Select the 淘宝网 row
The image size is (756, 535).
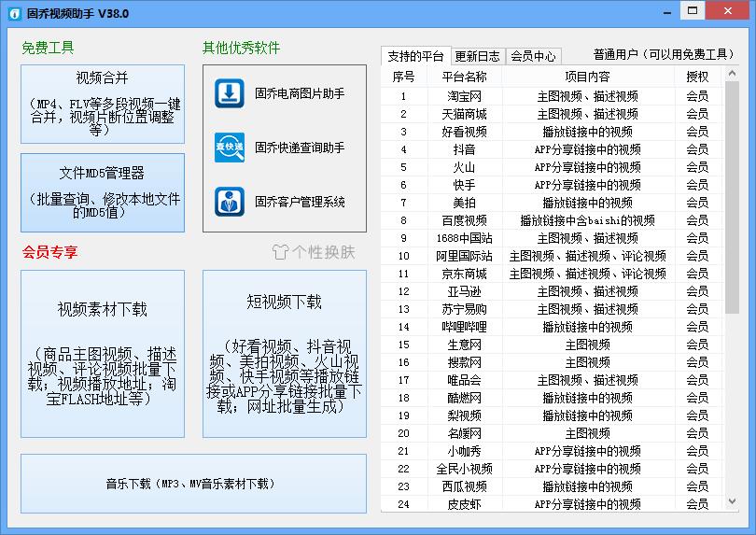(x=553, y=96)
